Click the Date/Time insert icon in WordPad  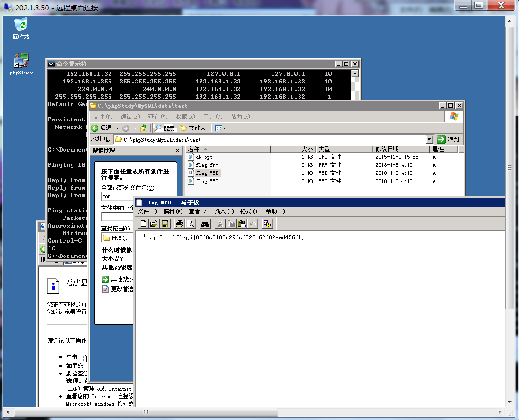267,224
